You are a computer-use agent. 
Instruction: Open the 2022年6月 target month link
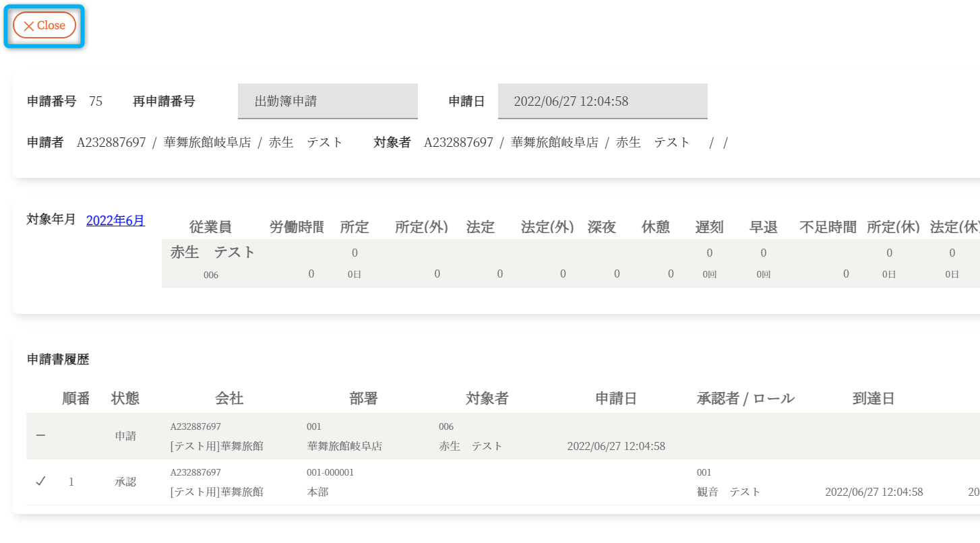click(115, 220)
